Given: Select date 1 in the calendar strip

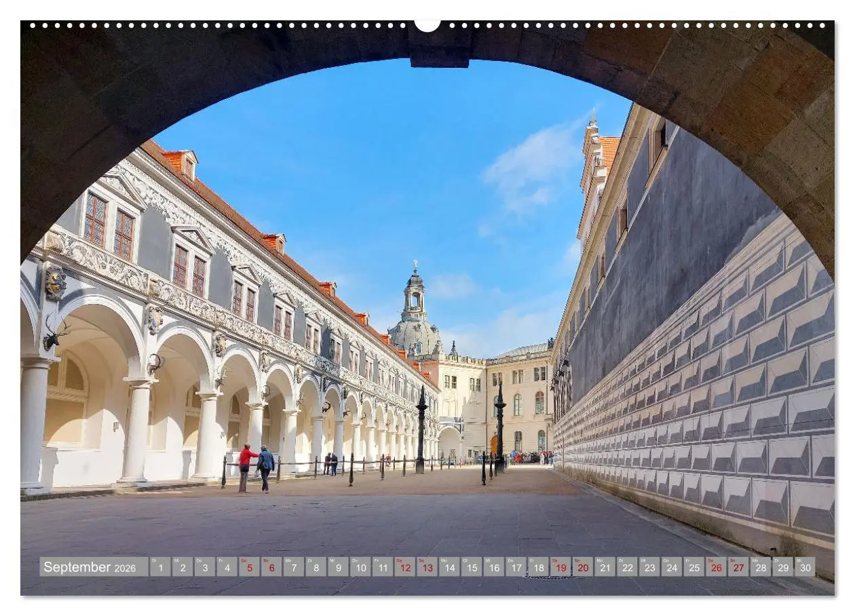Looking at the screenshot, I should (160, 567).
